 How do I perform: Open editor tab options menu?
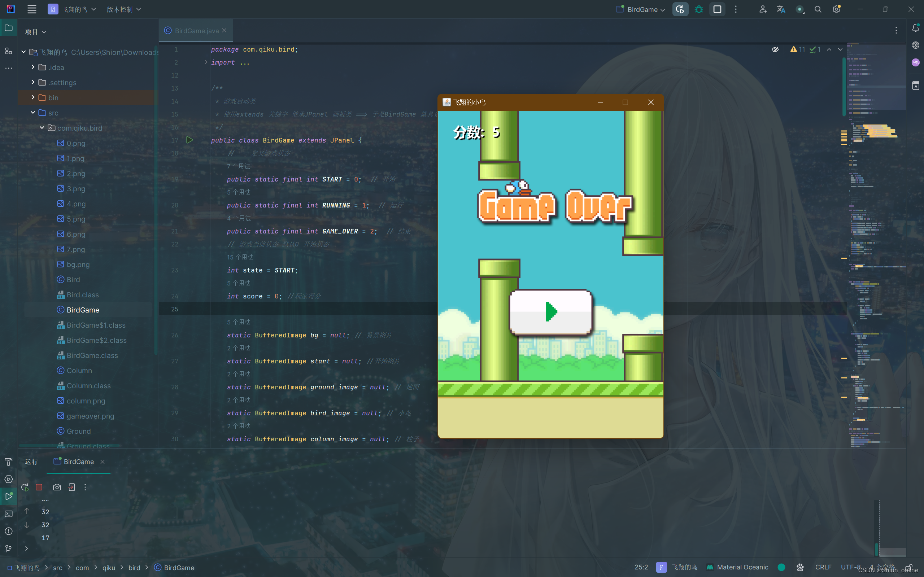[x=896, y=30]
